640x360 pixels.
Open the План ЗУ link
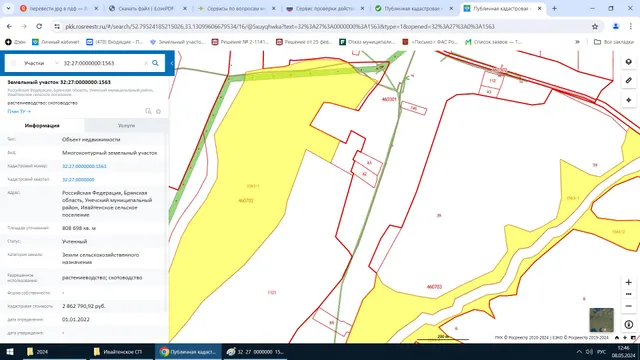pos(19,111)
